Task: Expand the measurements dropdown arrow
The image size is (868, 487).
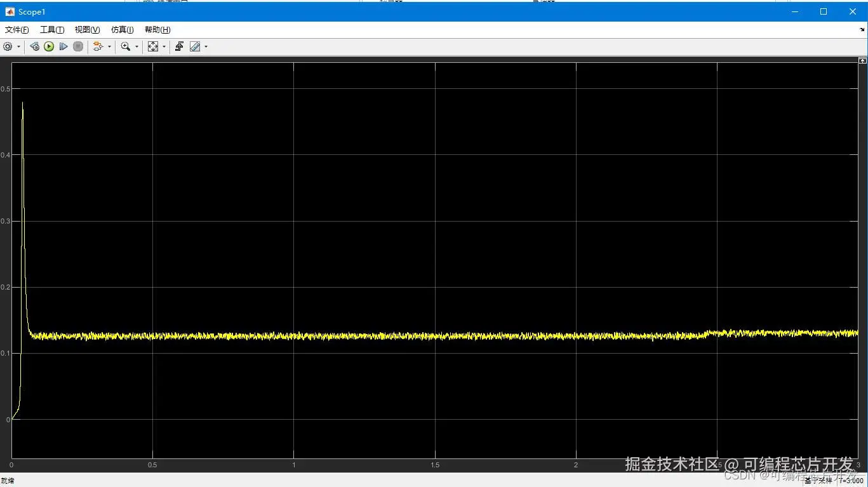Action: (x=206, y=46)
